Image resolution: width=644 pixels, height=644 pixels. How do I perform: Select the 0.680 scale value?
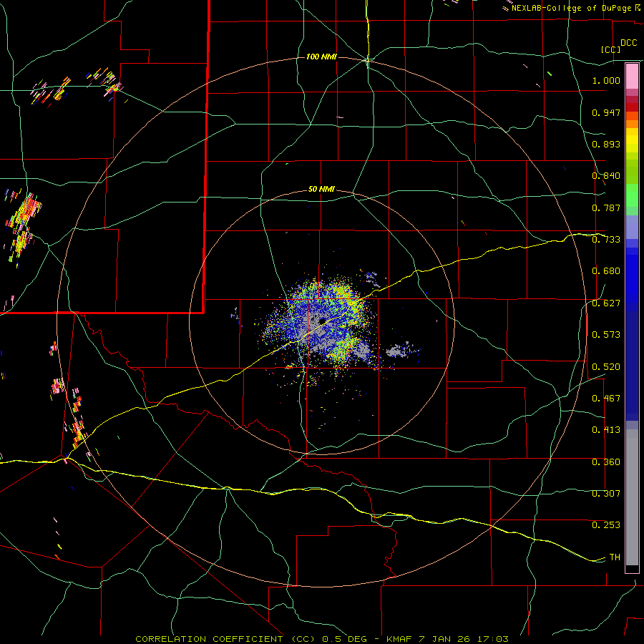pyautogui.click(x=606, y=271)
